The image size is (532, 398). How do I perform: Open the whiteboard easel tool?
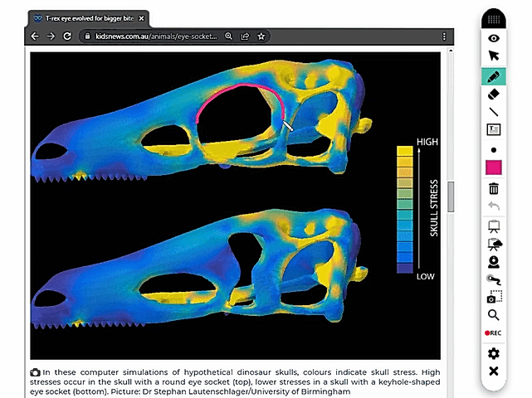coord(494,226)
